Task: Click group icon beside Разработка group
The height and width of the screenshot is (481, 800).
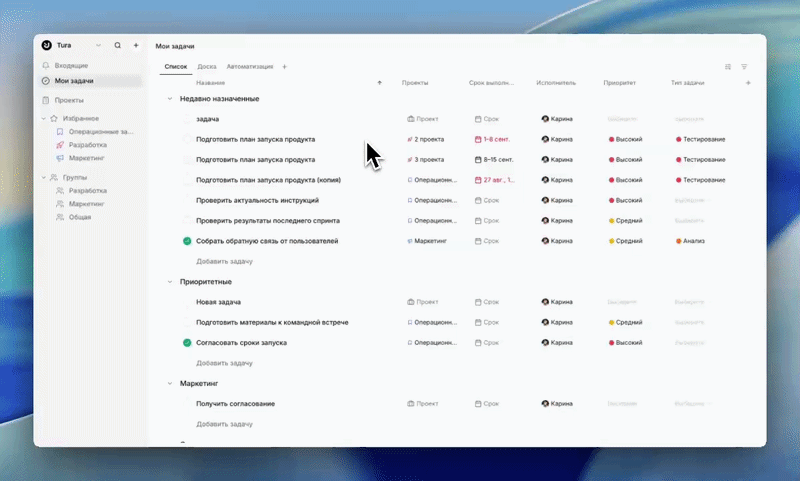Action: [60, 191]
